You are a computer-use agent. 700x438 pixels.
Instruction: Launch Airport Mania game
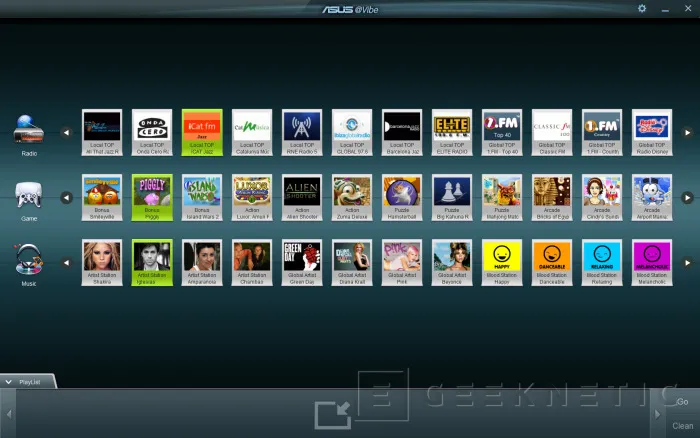click(x=652, y=198)
